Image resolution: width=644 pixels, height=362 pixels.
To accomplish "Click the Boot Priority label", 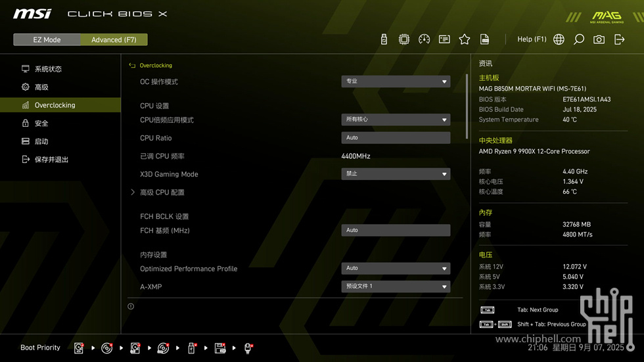I will 40,348.
